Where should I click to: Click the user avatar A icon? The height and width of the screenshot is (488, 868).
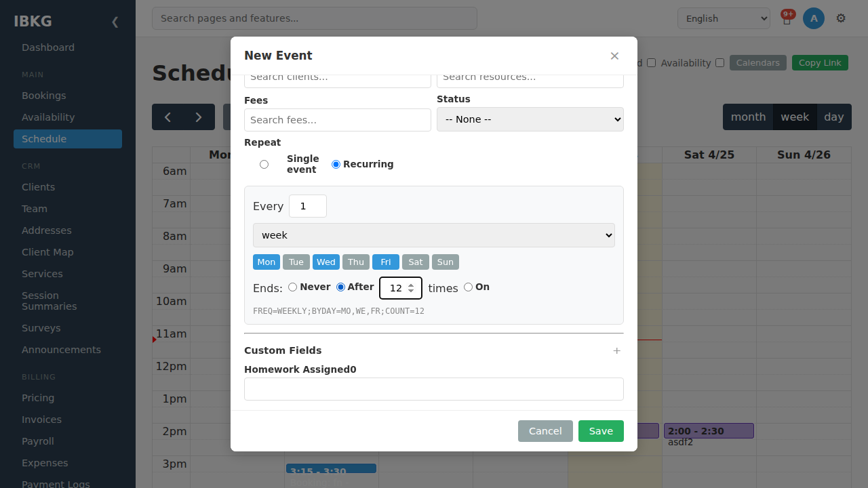(x=814, y=18)
